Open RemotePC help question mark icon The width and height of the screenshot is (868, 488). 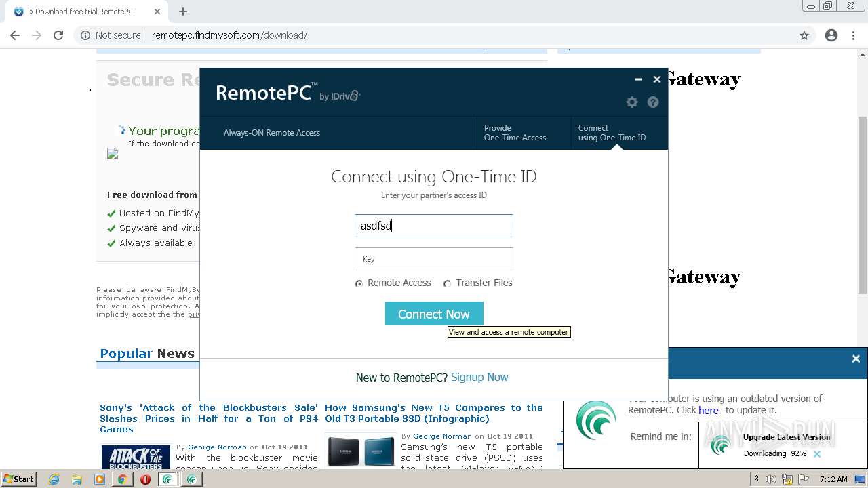click(x=653, y=102)
